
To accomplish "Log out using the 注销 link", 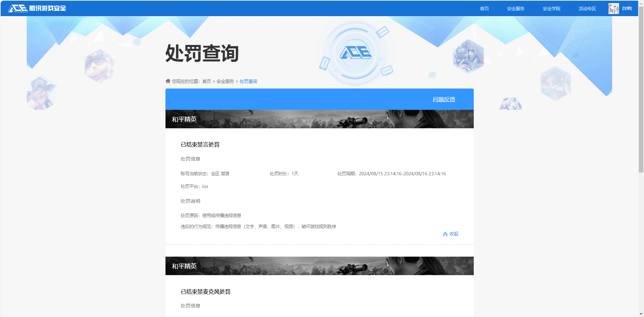I will point(627,9).
